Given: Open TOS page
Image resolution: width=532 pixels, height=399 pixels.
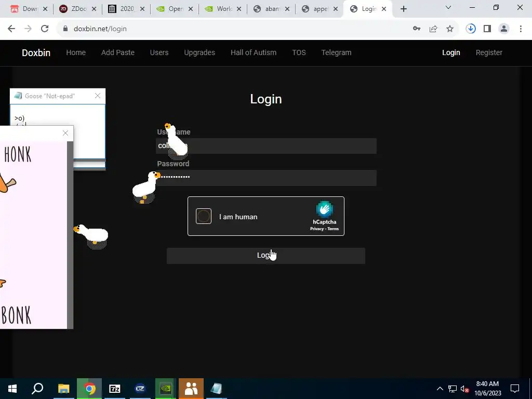Looking at the screenshot, I should point(299,52).
